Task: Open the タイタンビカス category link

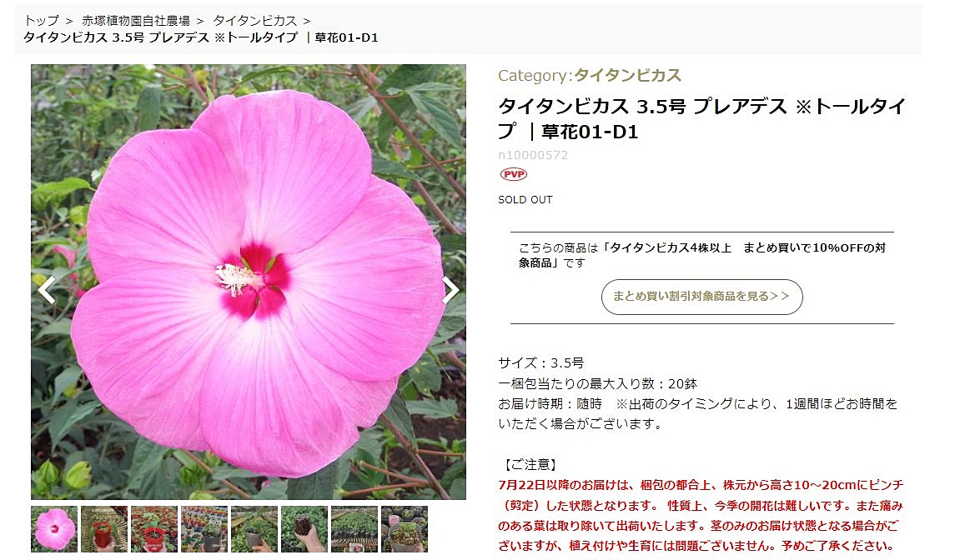Action: click(627, 76)
